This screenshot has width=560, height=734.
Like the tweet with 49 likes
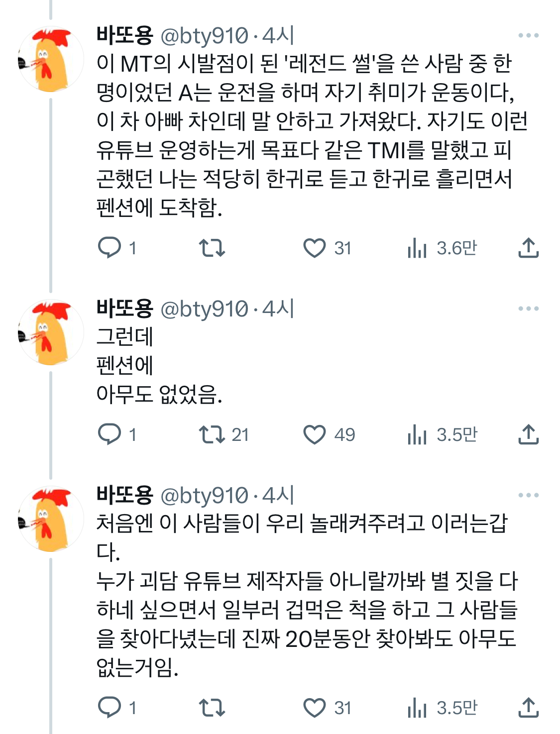tap(315, 434)
